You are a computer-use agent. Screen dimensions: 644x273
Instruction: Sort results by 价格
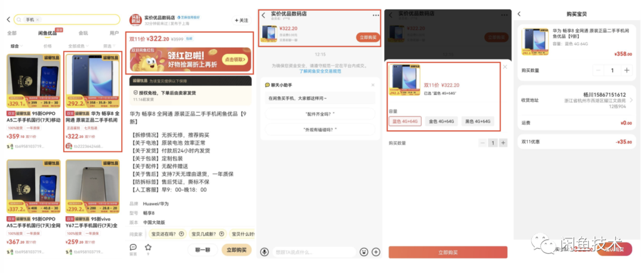coord(48,46)
